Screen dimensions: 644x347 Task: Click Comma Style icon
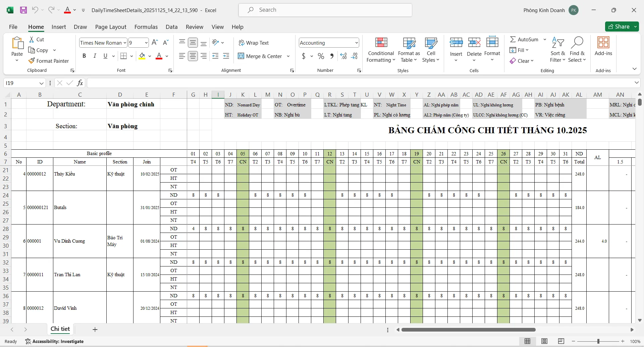coord(332,56)
